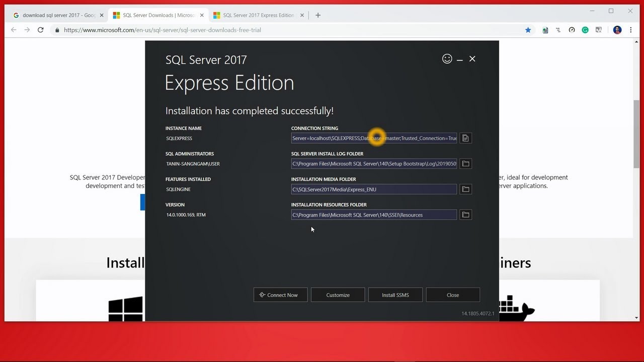
Task: Click the CONNECTION STRING label
Action: pyautogui.click(x=314, y=128)
